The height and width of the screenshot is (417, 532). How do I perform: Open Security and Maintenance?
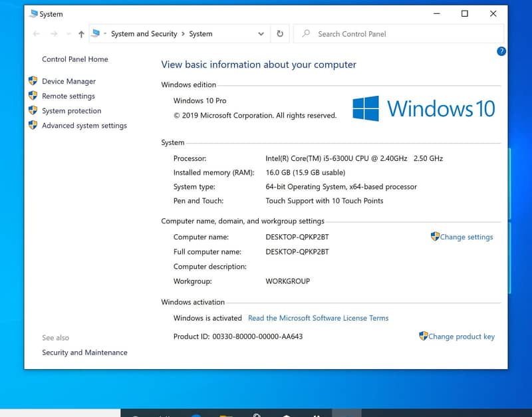(x=85, y=352)
